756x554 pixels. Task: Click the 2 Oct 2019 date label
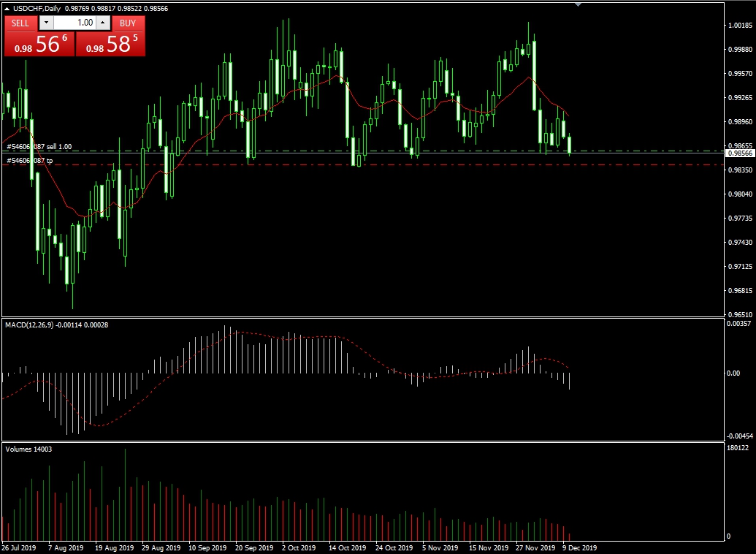point(299,547)
